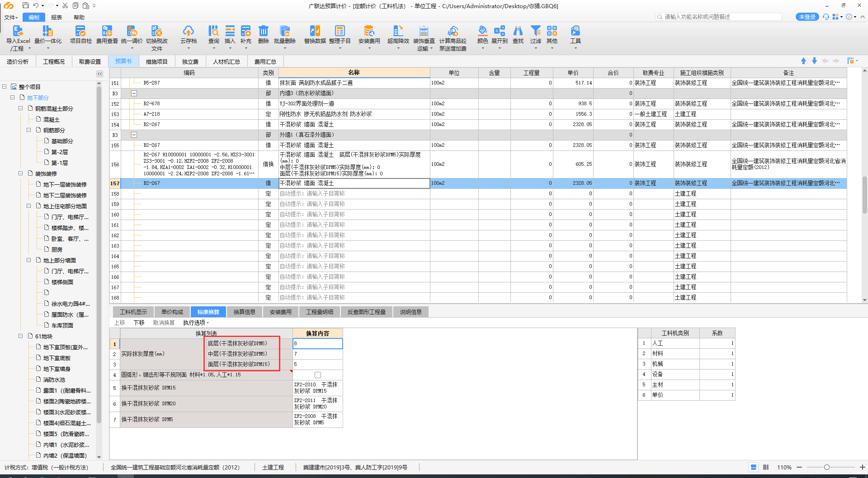Click the 导入Excel/工程 import icon
Image resolution: width=868 pixels, height=478 pixels.
[18, 31]
